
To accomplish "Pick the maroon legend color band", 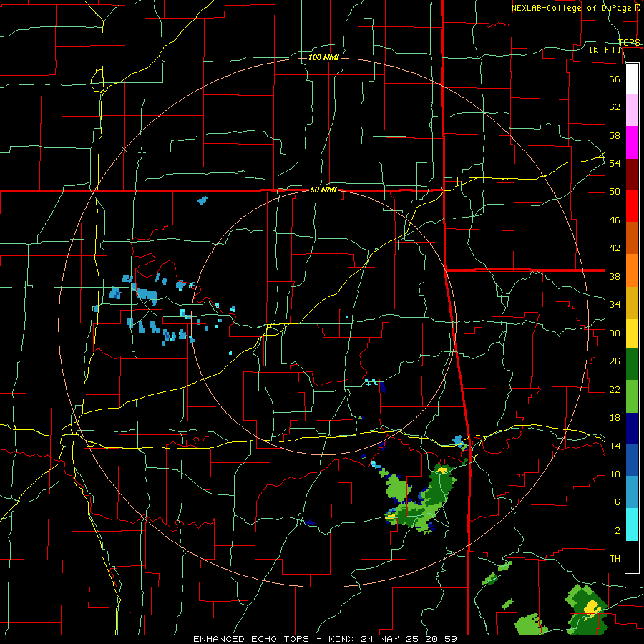I will [x=632, y=175].
